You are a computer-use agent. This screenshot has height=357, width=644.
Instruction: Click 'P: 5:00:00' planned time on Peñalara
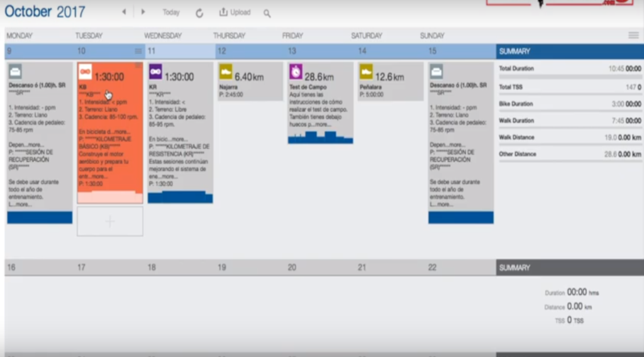click(x=372, y=95)
